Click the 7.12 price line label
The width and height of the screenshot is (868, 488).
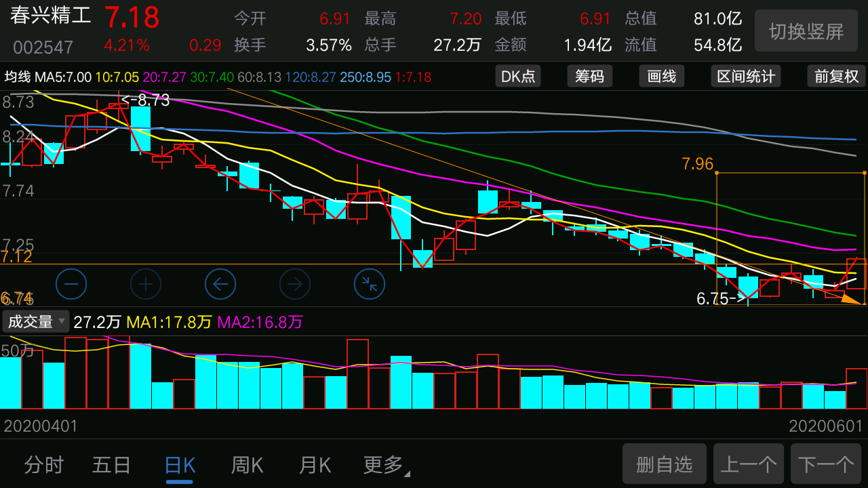pyautogui.click(x=16, y=256)
